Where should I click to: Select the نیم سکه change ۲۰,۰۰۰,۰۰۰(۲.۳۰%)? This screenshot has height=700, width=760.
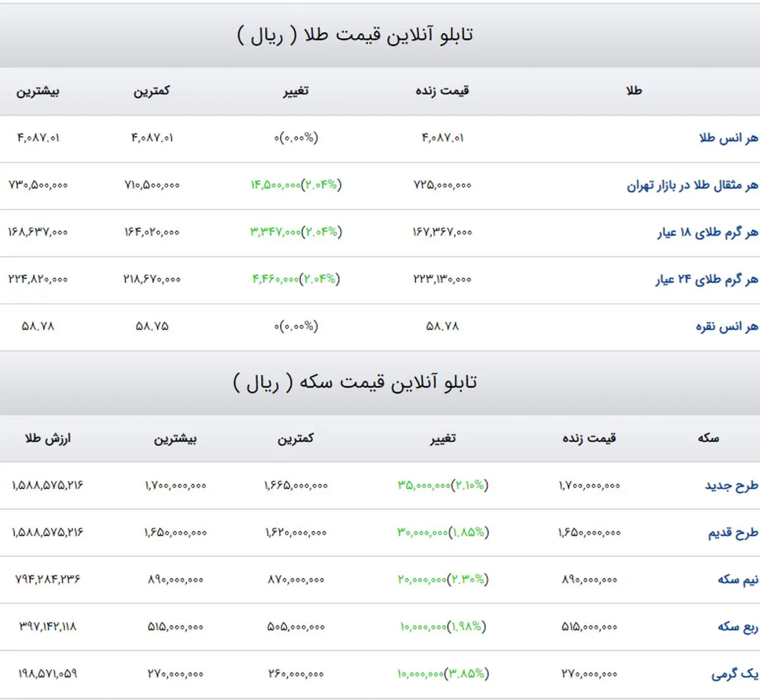click(443, 579)
